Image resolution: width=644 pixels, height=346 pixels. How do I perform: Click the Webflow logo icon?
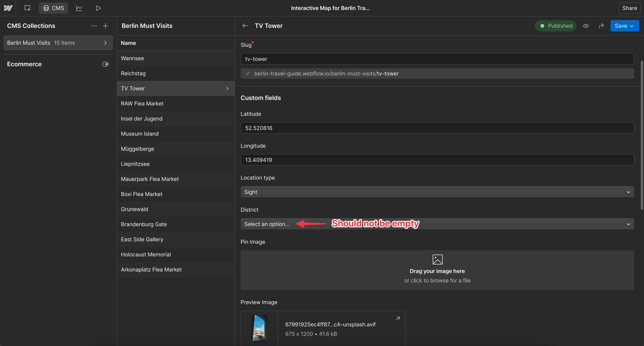coord(8,8)
